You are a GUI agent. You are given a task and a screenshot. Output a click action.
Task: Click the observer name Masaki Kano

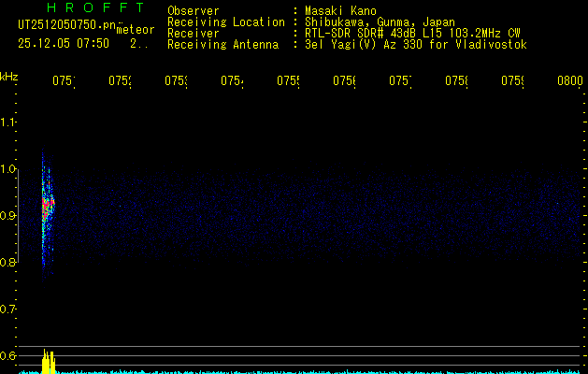tap(340, 11)
